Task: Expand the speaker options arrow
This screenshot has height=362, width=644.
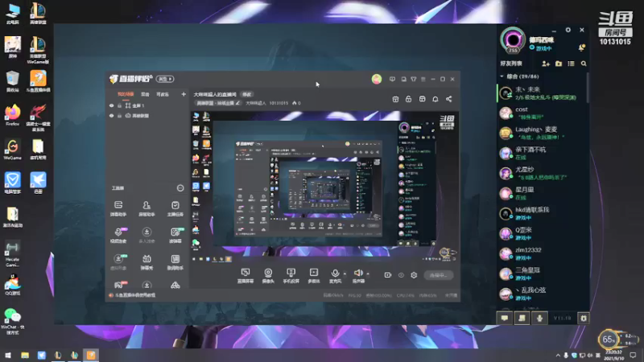Action: tap(368, 274)
